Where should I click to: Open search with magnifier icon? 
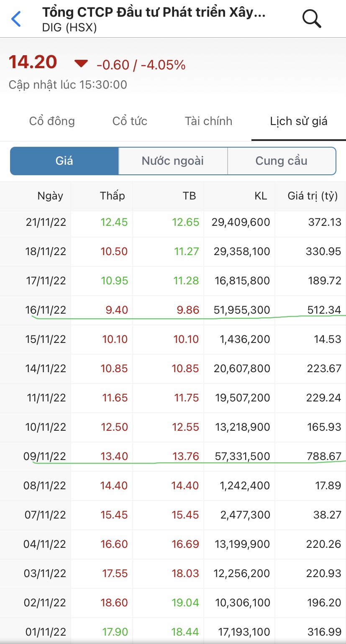pyautogui.click(x=311, y=19)
